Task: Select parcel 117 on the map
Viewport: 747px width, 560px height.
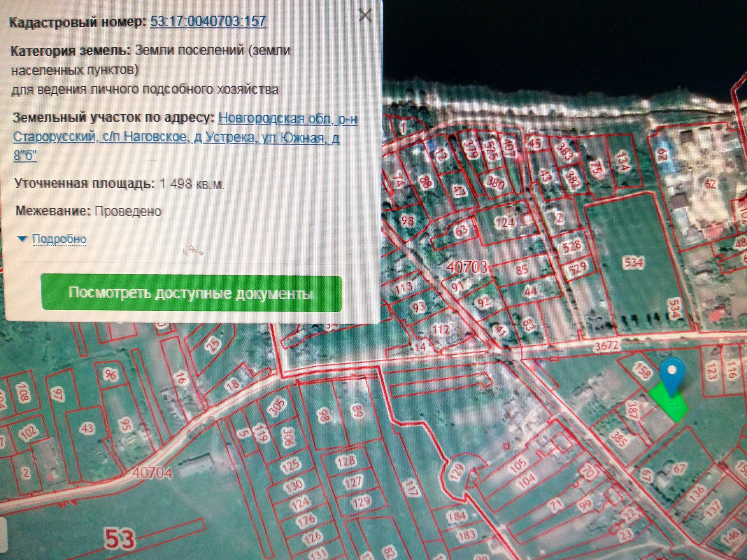Action: [411, 488]
